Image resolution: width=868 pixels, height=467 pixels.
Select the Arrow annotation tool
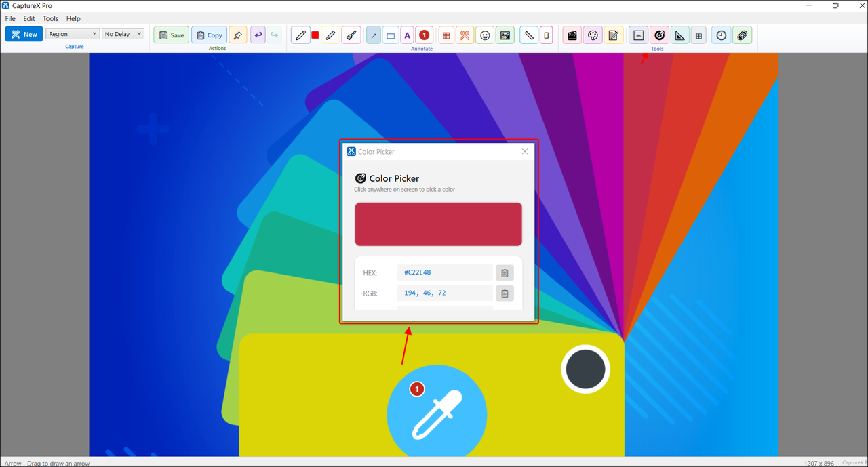(374, 35)
